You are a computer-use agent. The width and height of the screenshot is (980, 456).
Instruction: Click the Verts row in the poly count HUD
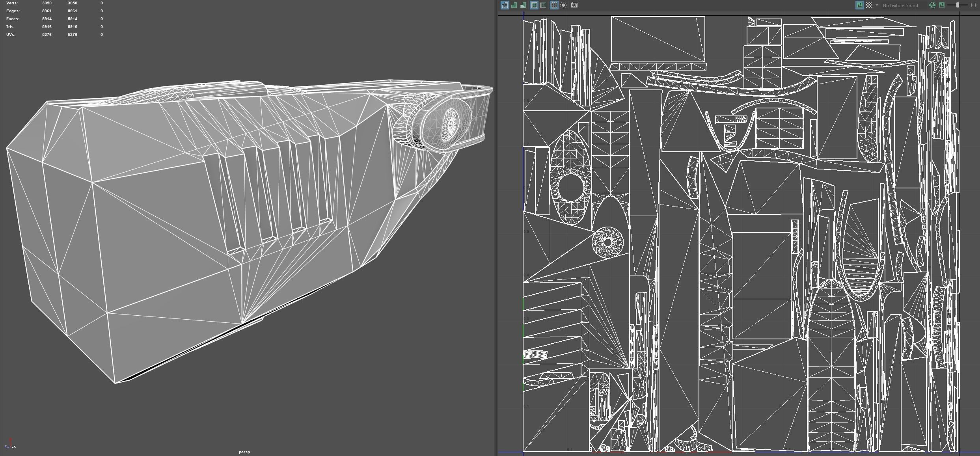(x=12, y=3)
